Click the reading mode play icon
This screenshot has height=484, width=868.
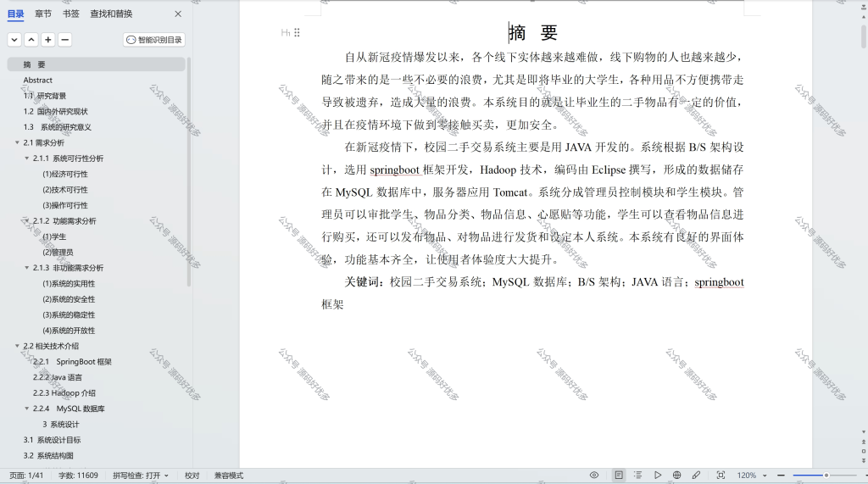pos(657,476)
